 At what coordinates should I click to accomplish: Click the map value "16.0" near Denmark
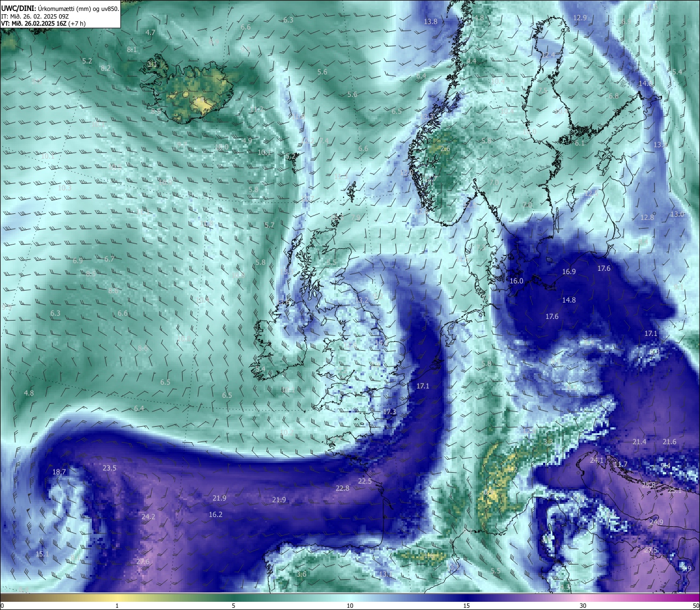tap(516, 281)
